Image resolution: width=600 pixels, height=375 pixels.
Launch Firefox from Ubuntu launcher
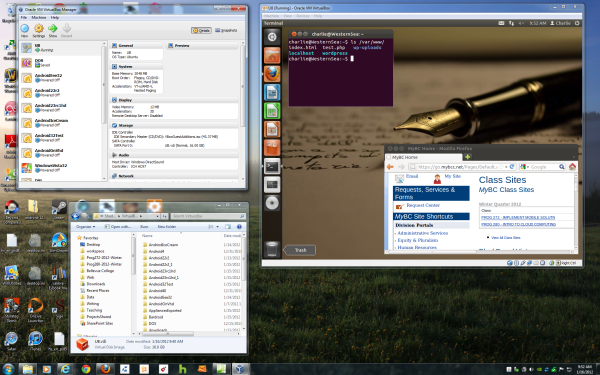(272, 74)
